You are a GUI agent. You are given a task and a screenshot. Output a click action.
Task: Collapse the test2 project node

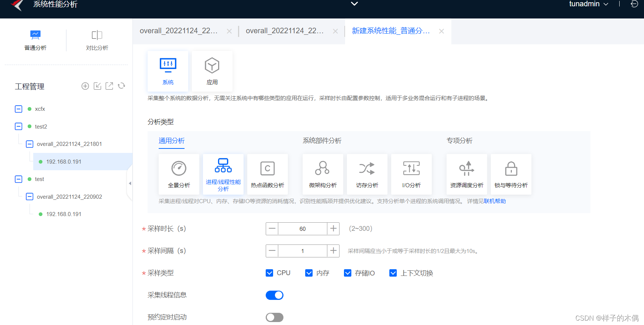click(18, 126)
